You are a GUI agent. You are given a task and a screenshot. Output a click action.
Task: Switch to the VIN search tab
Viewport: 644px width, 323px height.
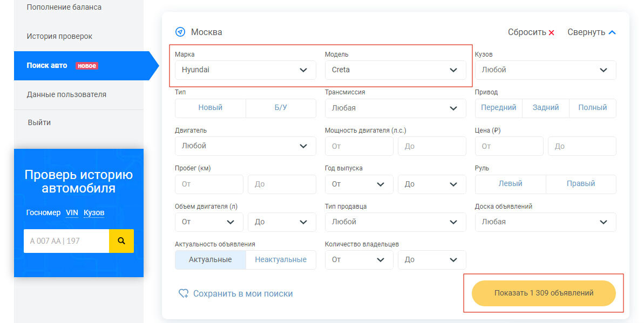[72, 213]
